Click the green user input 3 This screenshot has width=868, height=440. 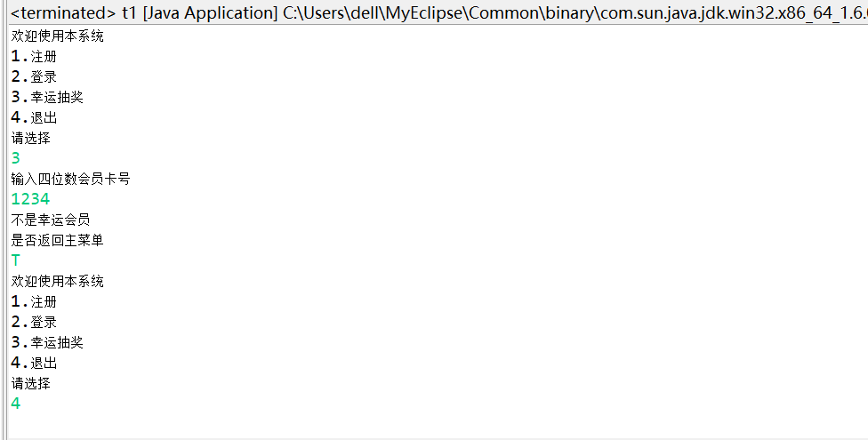click(x=15, y=158)
